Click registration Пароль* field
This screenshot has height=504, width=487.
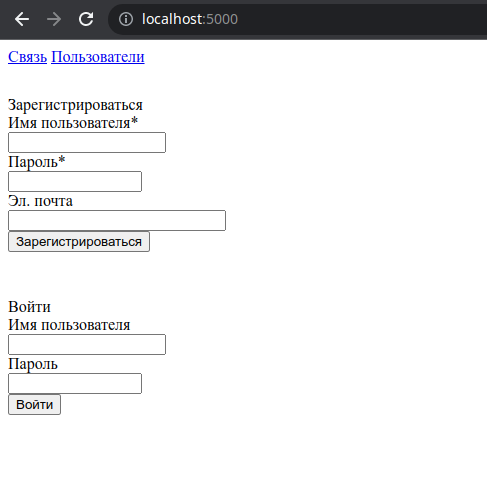pos(75,181)
